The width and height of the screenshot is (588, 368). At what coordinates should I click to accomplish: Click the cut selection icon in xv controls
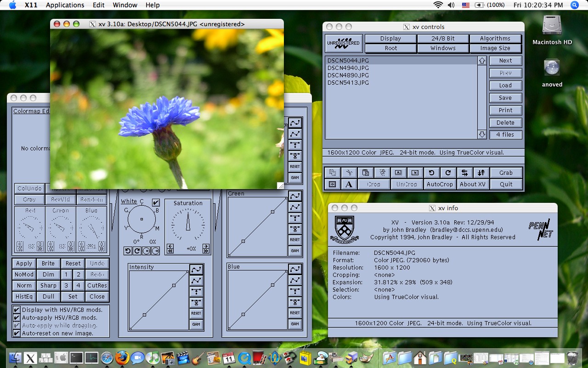349,172
